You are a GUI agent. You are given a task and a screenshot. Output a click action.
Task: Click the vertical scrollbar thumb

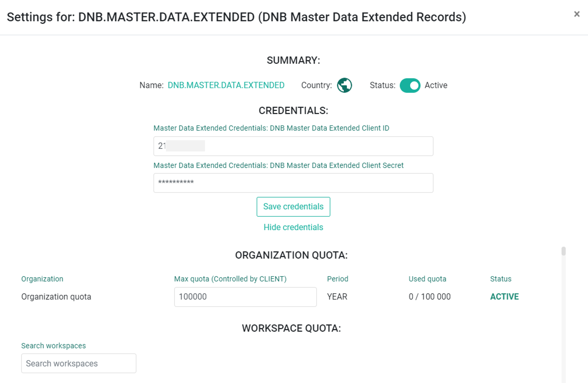click(564, 251)
